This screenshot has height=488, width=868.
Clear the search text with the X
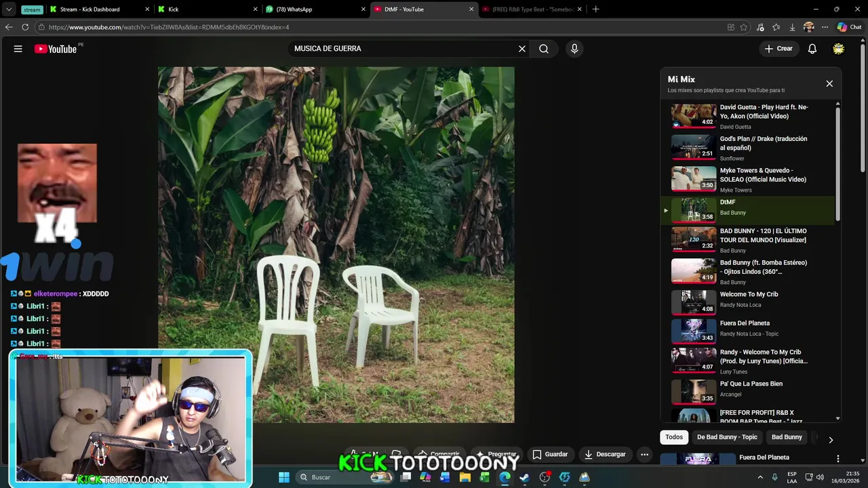(x=522, y=49)
